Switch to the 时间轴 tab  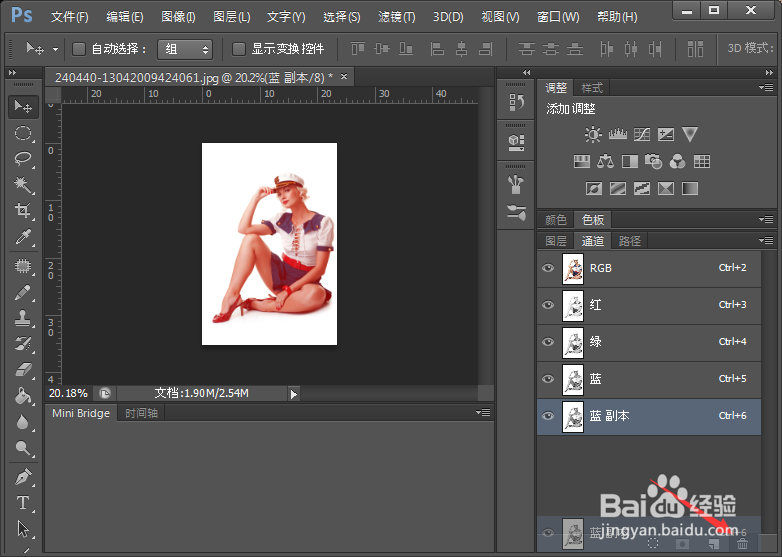pos(141,413)
